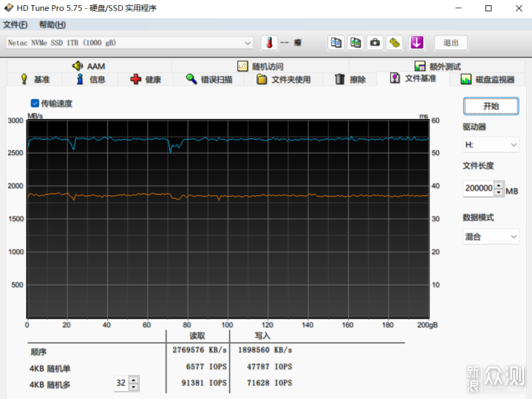Minimize the HD Tune Pro window

pyautogui.click(x=458, y=8)
